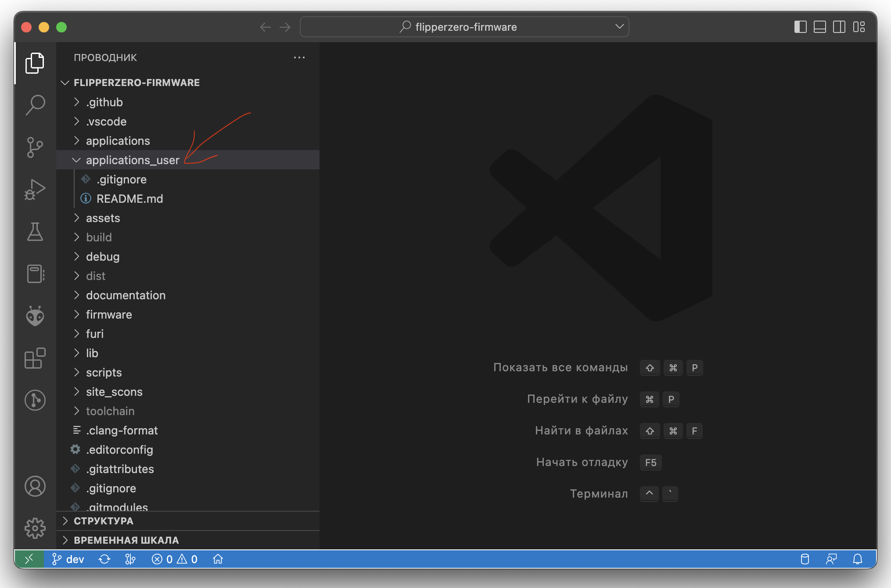
Task: Click the git graph icon in status bar
Action: (130, 559)
